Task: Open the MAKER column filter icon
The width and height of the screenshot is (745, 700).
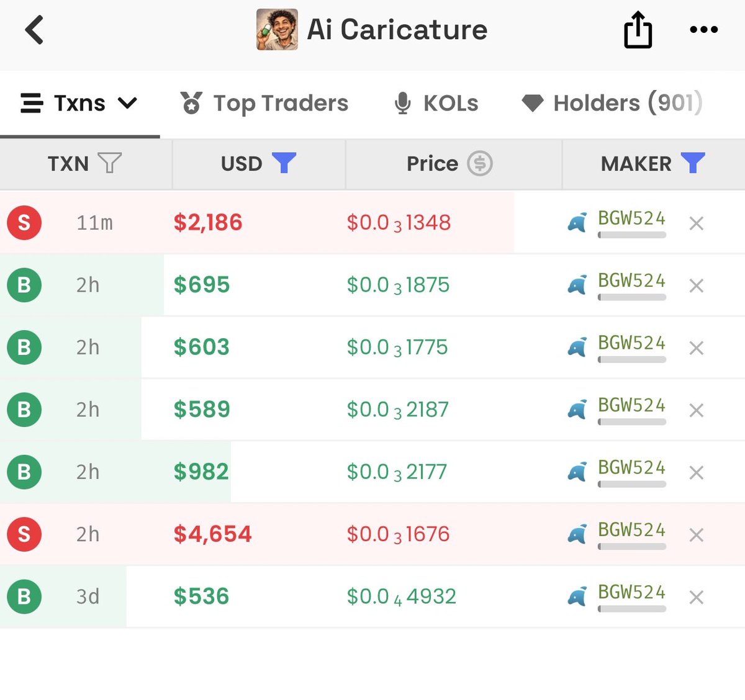Action: click(693, 163)
